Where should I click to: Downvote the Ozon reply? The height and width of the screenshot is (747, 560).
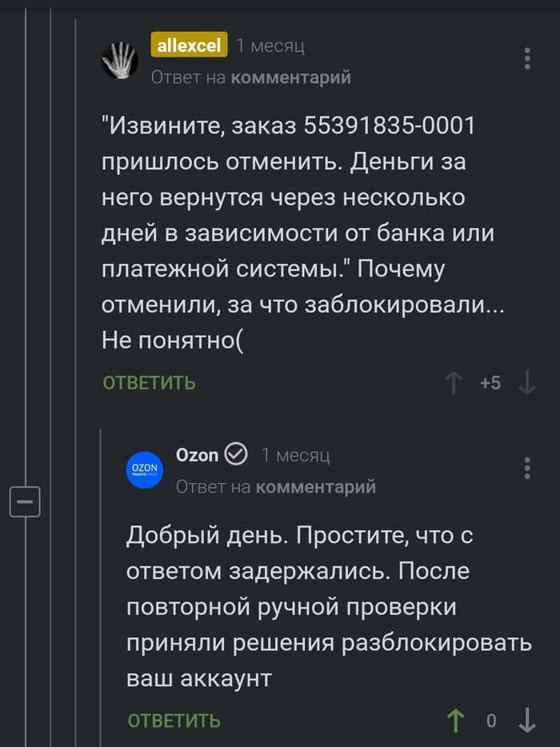coord(526,721)
